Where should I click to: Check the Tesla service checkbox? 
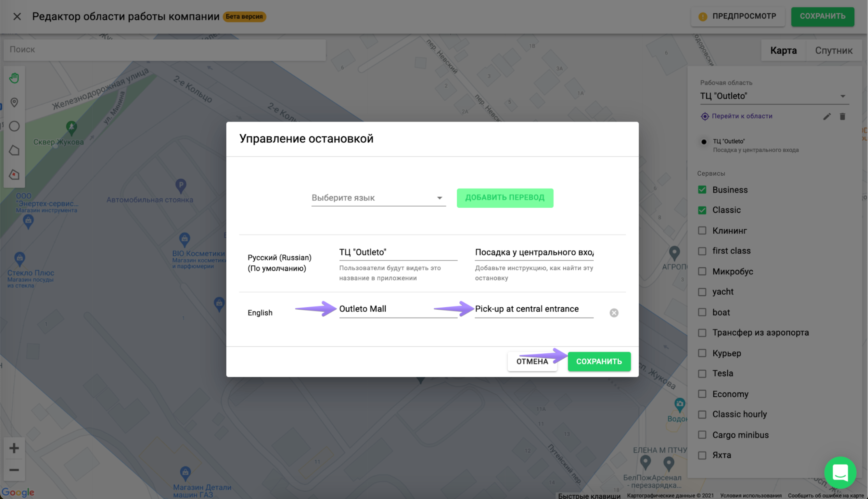pyautogui.click(x=702, y=374)
